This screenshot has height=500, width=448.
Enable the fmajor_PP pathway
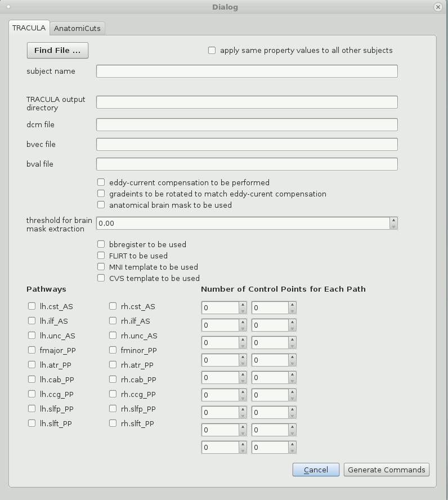(x=32, y=350)
